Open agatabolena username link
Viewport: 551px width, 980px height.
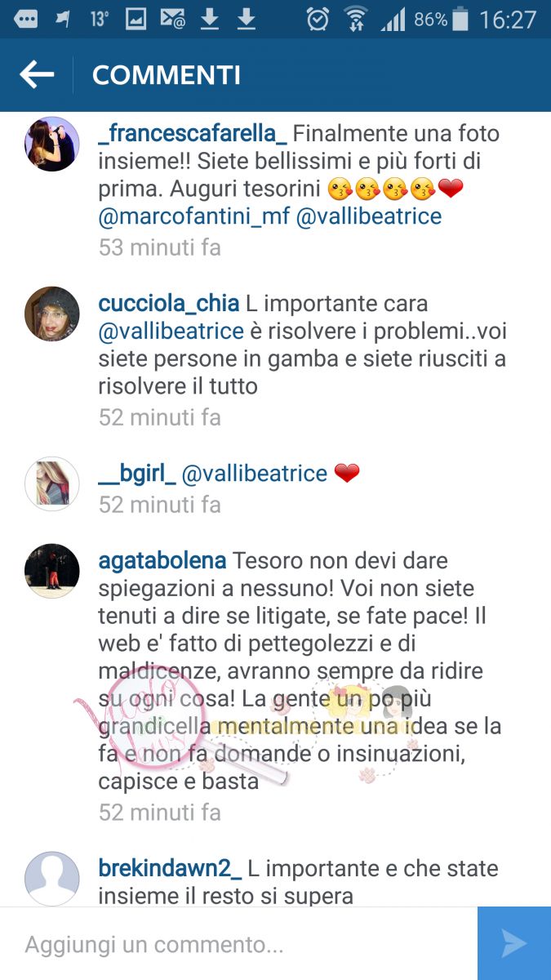(162, 562)
